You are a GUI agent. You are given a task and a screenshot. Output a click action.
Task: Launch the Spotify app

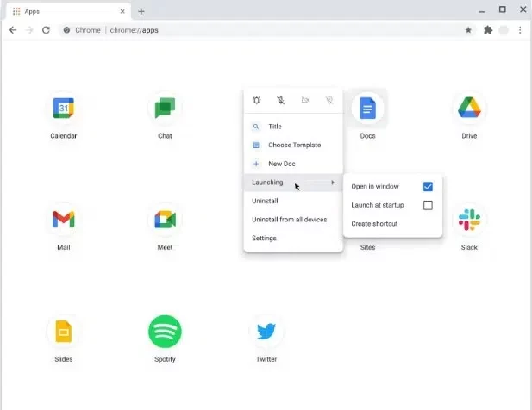[165, 331]
